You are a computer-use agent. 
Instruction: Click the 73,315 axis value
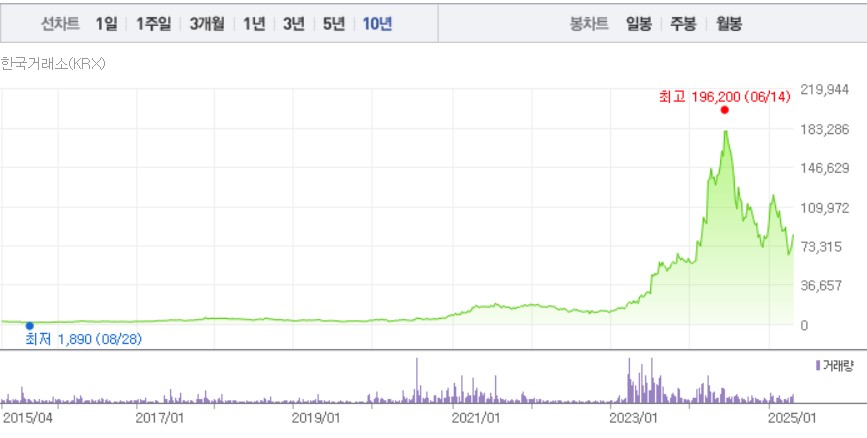(x=821, y=247)
